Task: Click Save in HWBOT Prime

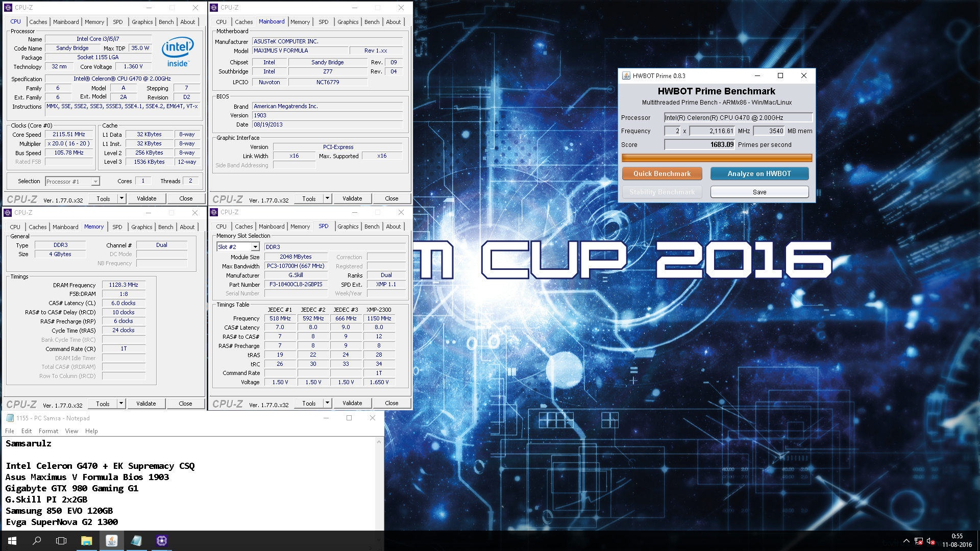Action: click(x=759, y=192)
